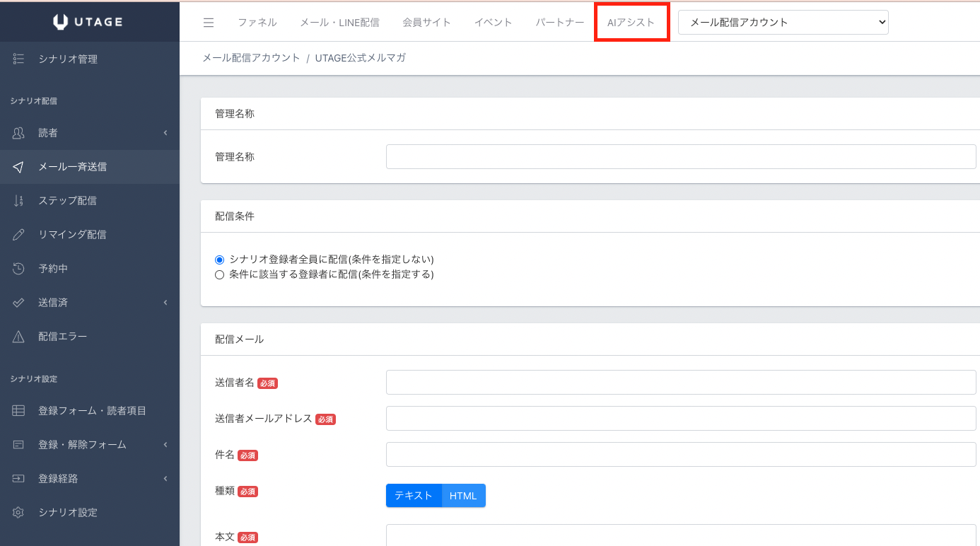This screenshot has width=980, height=546.
Task: Open シナリオ管理 list icon in sidebar
Action: (19, 59)
